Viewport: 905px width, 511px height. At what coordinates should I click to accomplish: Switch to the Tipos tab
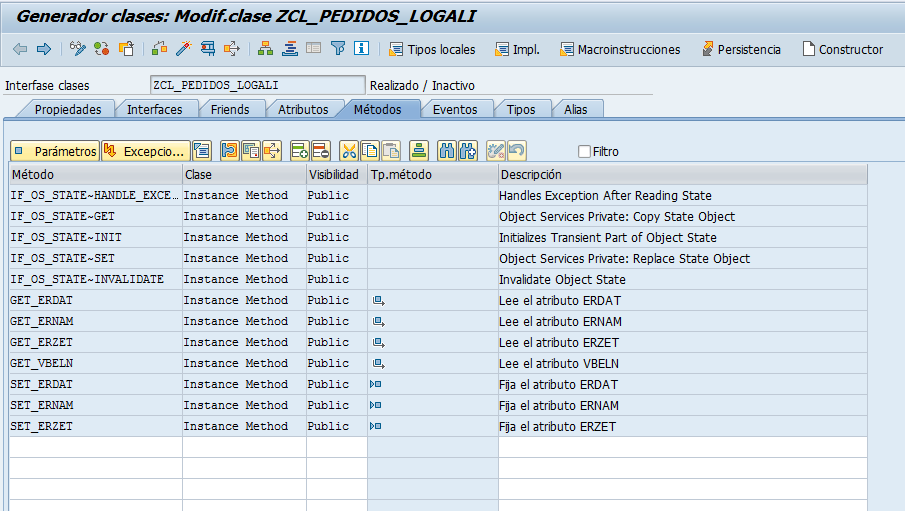521,109
